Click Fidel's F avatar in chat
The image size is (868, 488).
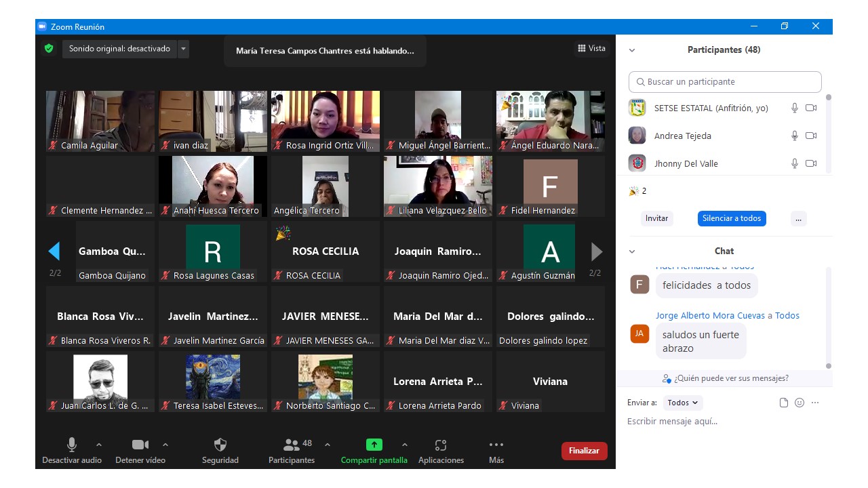pos(639,285)
